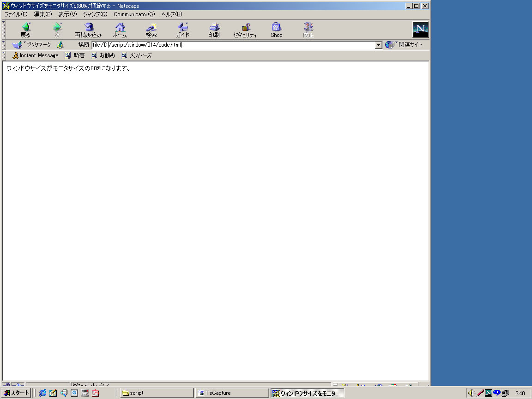This screenshot has height=399, width=532.
Task: Click the page text ウィンドウサイズがモニタサイズの80%になります
Action: pyautogui.click(x=68, y=68)
